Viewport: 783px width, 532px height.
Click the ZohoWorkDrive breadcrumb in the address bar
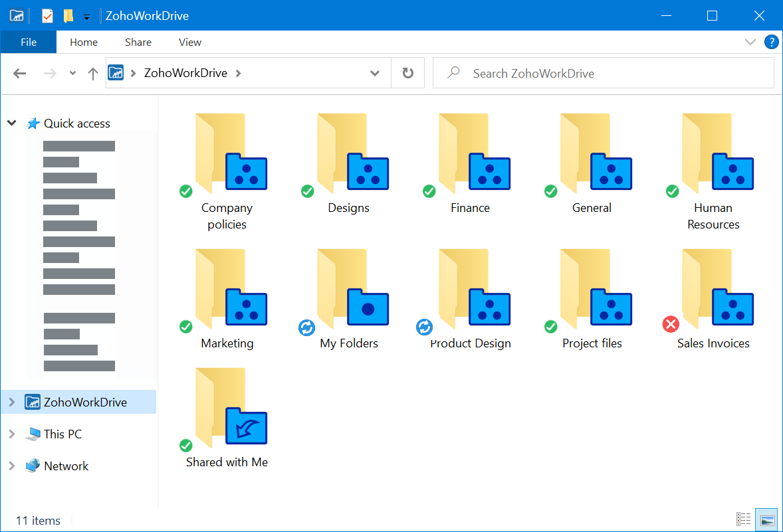point(185,73)
